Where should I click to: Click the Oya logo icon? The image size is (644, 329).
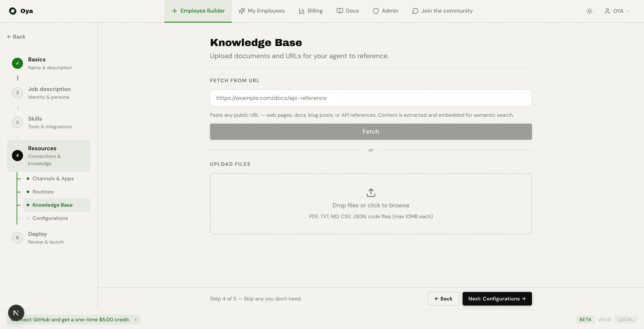(x=12, y=11)
